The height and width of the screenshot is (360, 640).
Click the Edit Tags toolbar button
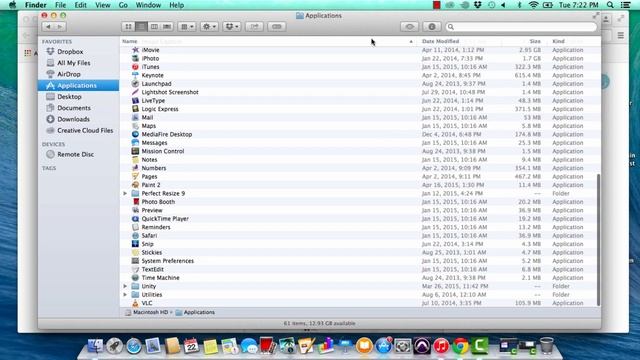tap(276, 27)
